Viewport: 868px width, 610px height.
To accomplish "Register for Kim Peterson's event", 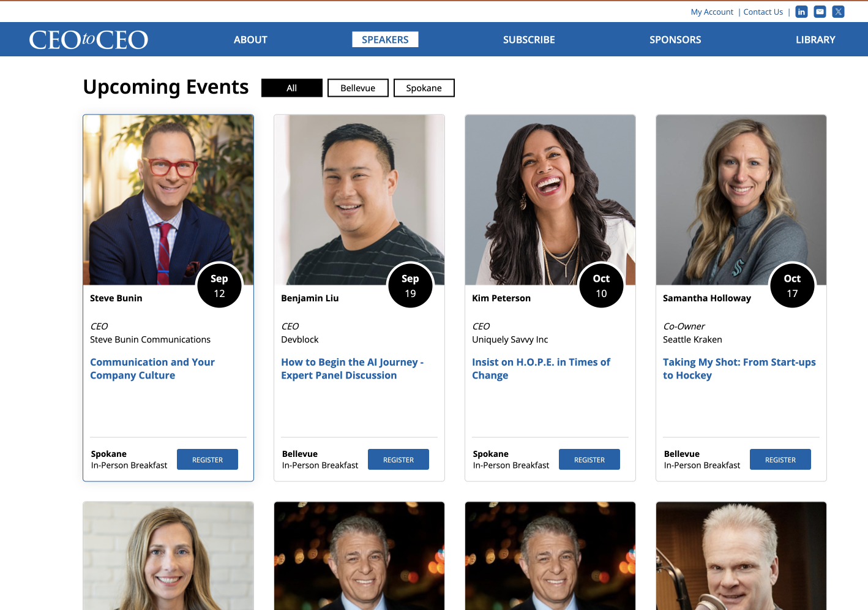I will click(589, 459).
